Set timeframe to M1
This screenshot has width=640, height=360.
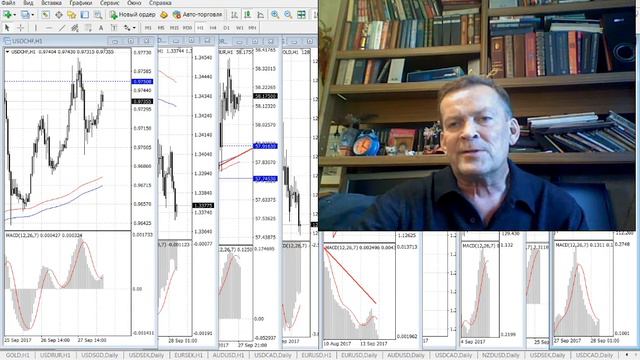click(148, 28)
